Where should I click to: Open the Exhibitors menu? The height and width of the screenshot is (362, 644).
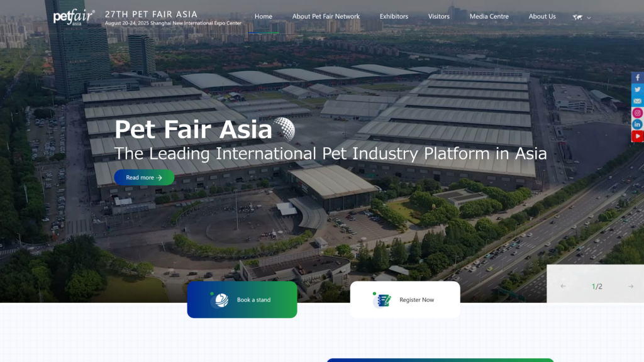click(x=394, y=16)
